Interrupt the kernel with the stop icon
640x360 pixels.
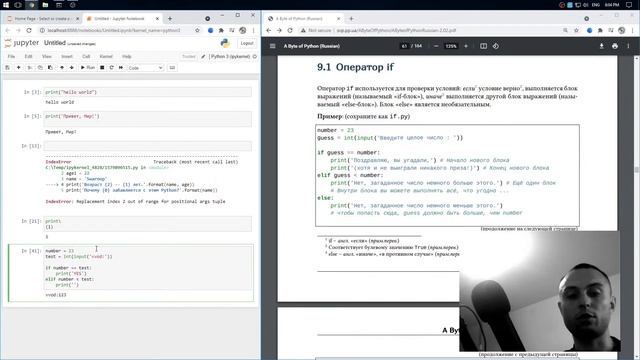[x=102, y=68]
